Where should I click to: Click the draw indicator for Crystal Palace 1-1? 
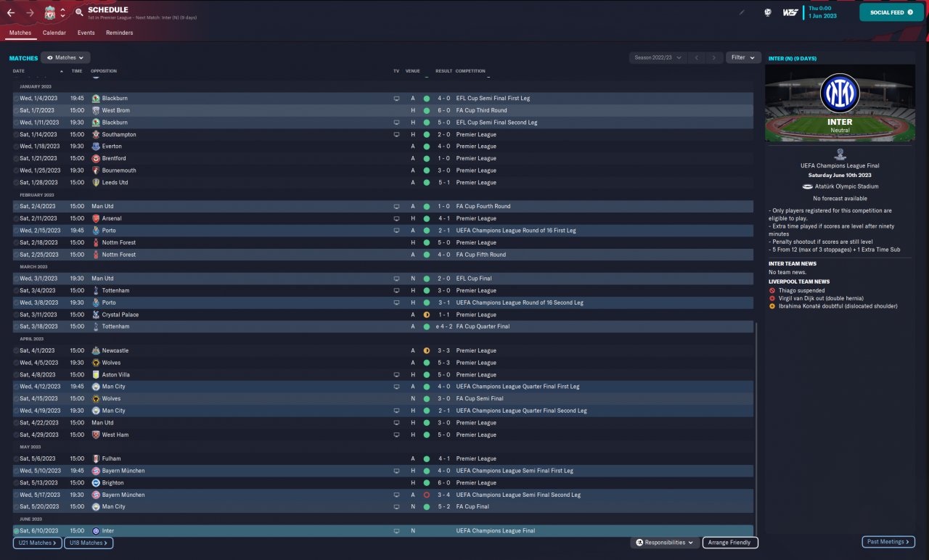click(x=427, y=315)
